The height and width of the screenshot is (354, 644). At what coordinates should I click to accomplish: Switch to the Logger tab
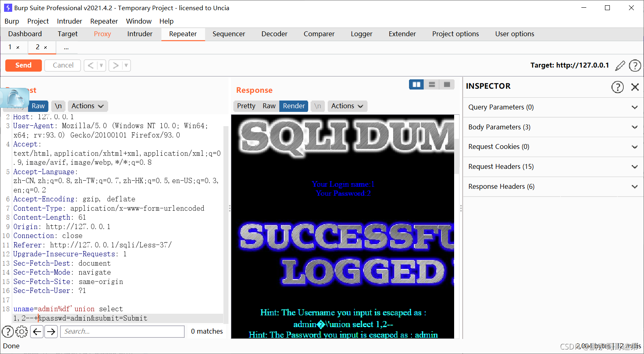pos(361,34)
